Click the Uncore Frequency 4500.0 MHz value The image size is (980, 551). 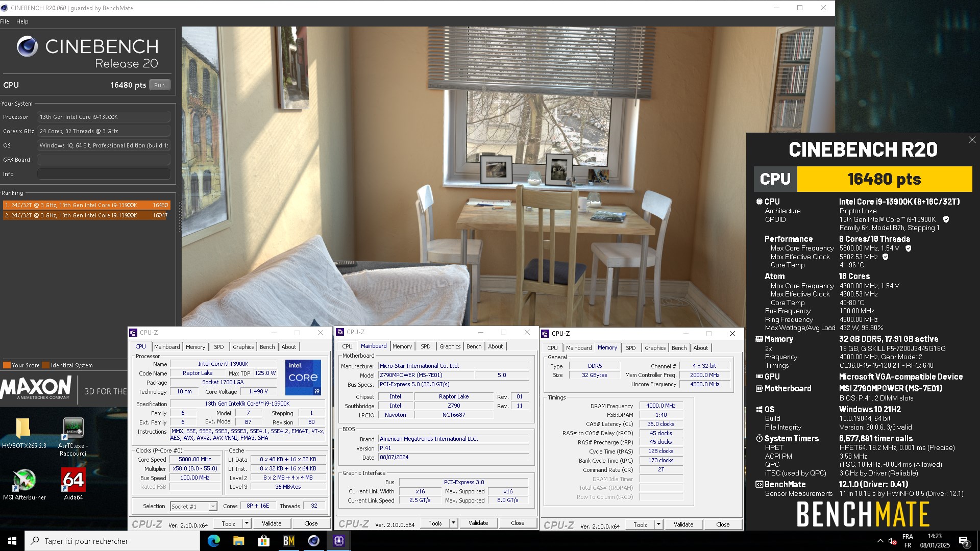click(x=704, y=384)
